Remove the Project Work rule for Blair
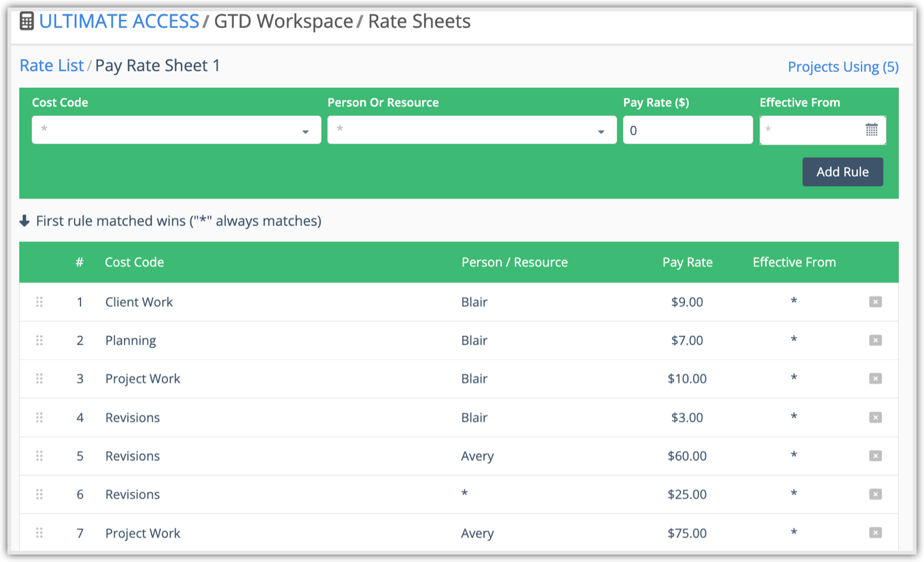Image resolution: width=924 pixels, height=562 pixels. (x=875, y=379)
